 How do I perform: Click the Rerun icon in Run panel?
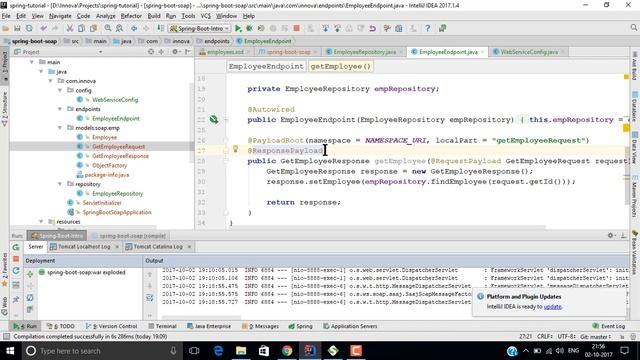click(16, 247)
